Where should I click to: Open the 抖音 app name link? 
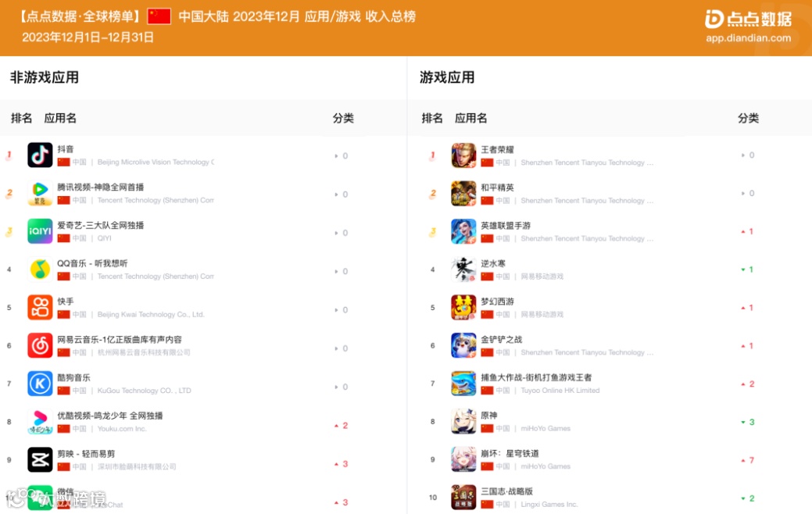click(x=66, y=149)
